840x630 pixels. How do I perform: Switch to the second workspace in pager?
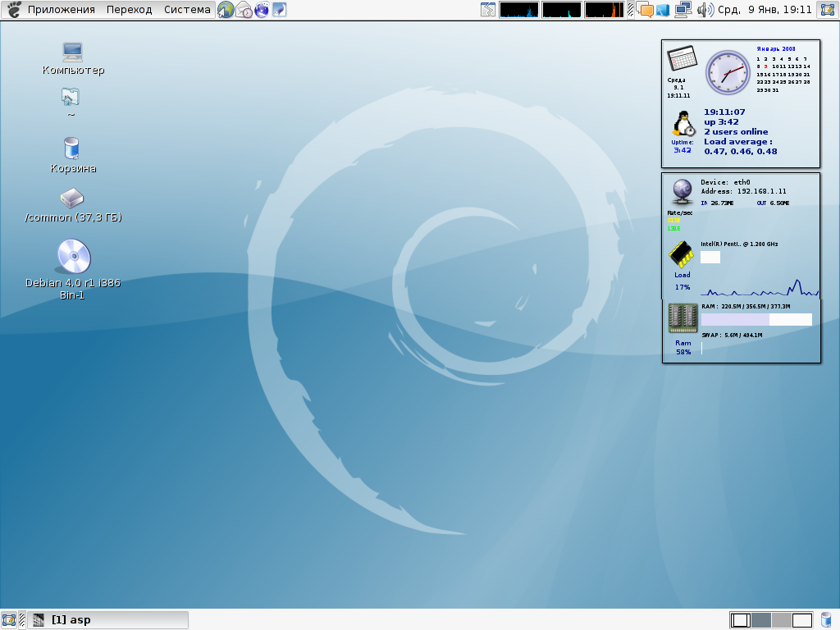pyautogui.click(x=760, y=620)
